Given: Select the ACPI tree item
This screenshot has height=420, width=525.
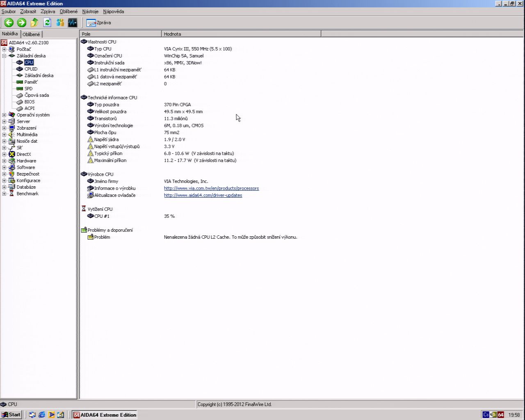Looking at the screenshot, I should (30, 108).
